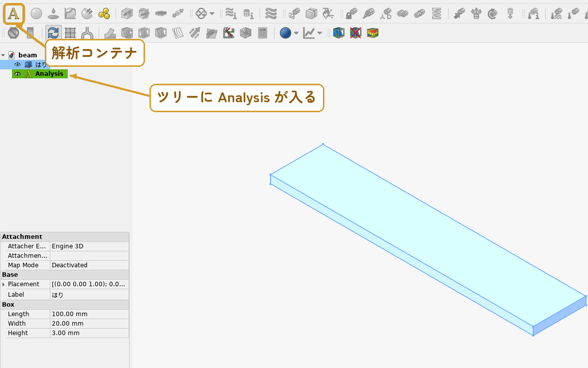Create an Analysis container
The image size is (588, 368).
(13, 14)
